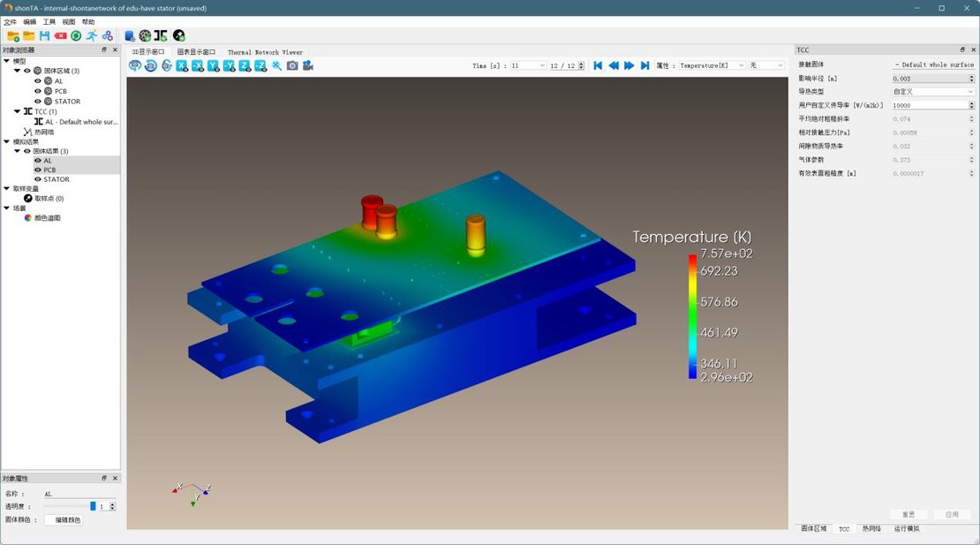The image size is (980, 545).
Task: Click the red delete icon in toolbar
Action: [x=61, y=35]
